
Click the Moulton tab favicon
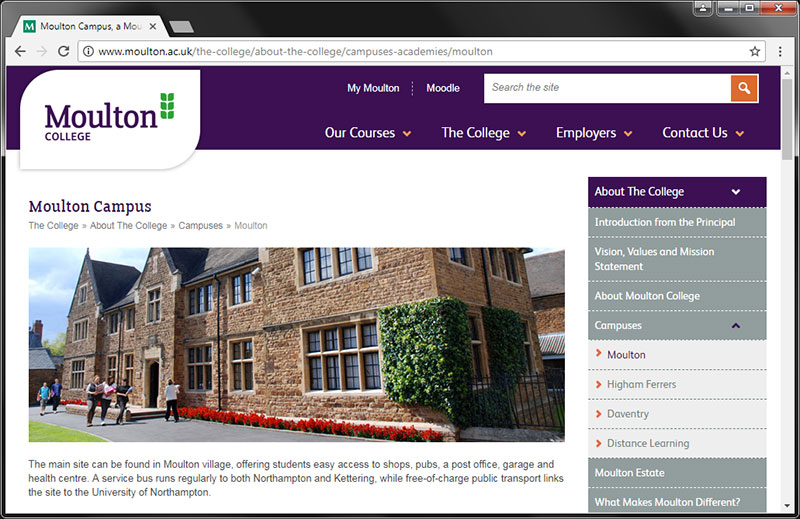[30, 26]
